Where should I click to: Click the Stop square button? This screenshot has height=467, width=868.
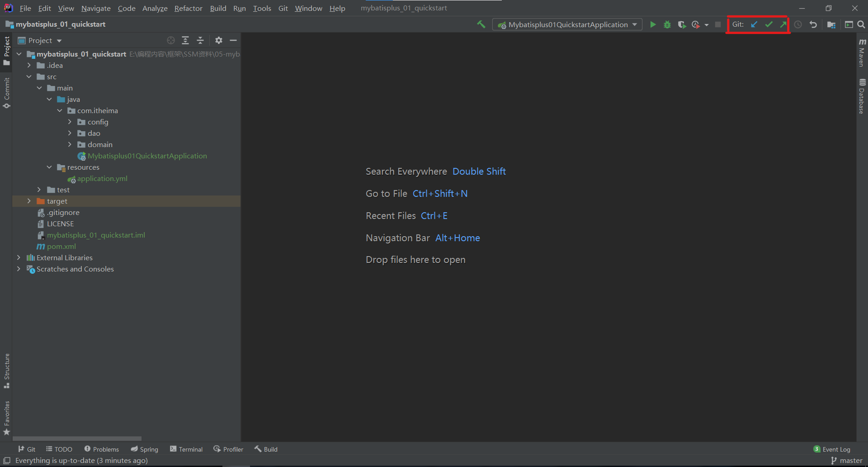(718, 24)
